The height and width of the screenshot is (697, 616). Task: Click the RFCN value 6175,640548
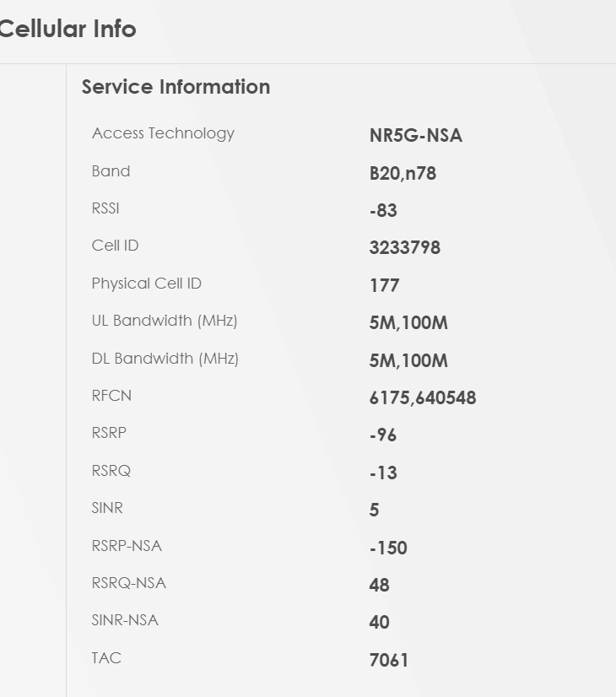[422, 398]
